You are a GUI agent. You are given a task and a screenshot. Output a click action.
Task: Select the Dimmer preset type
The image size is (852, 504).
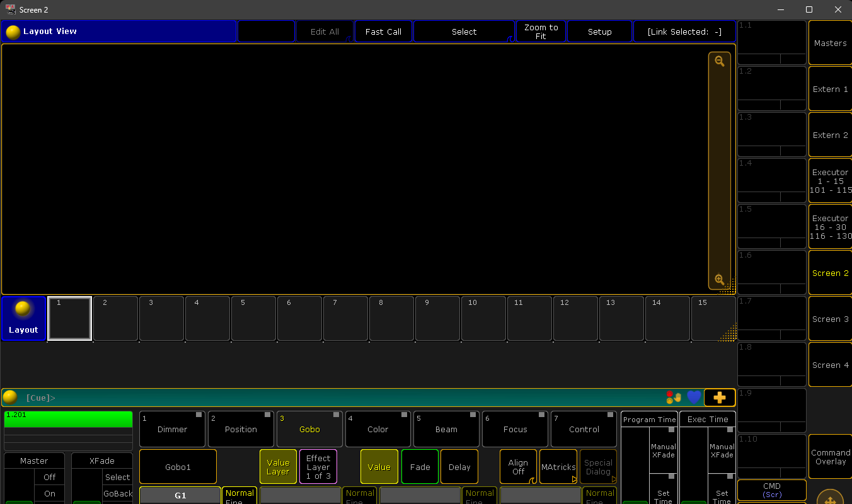(172, 429)
